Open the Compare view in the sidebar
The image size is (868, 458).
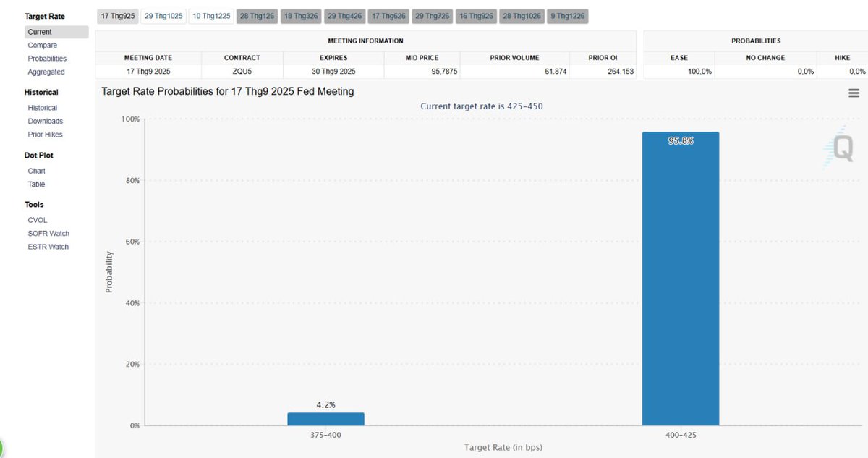[x=42, y=46]
